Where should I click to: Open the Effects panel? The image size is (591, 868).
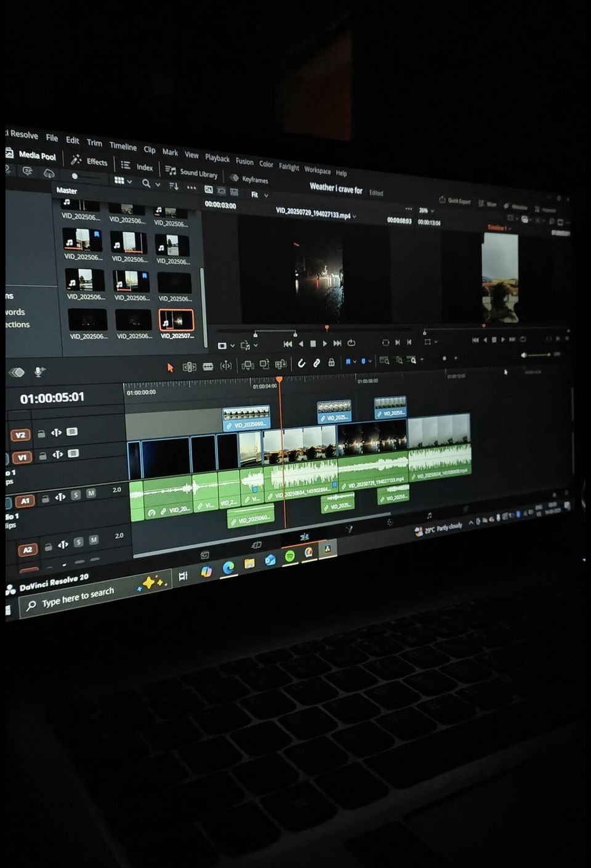[x=89, y=161]
